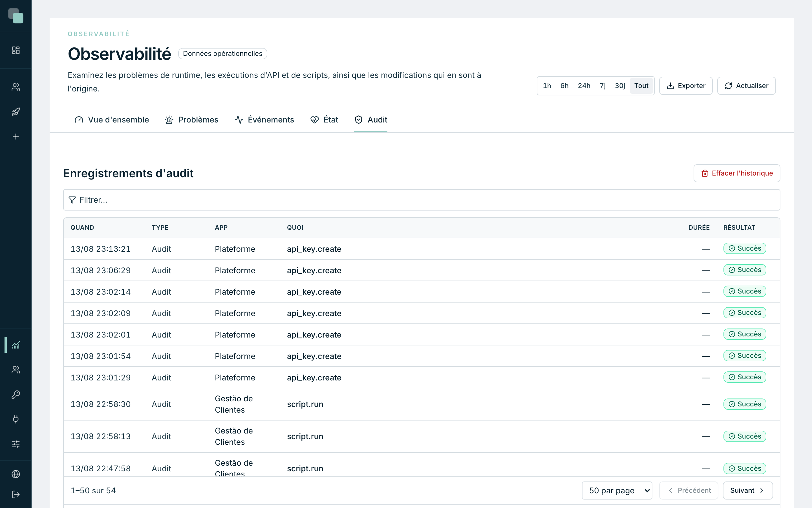Click the pulse icon on Événements tab
Viewport: 812px width, 508px height.
click(239, 120)
